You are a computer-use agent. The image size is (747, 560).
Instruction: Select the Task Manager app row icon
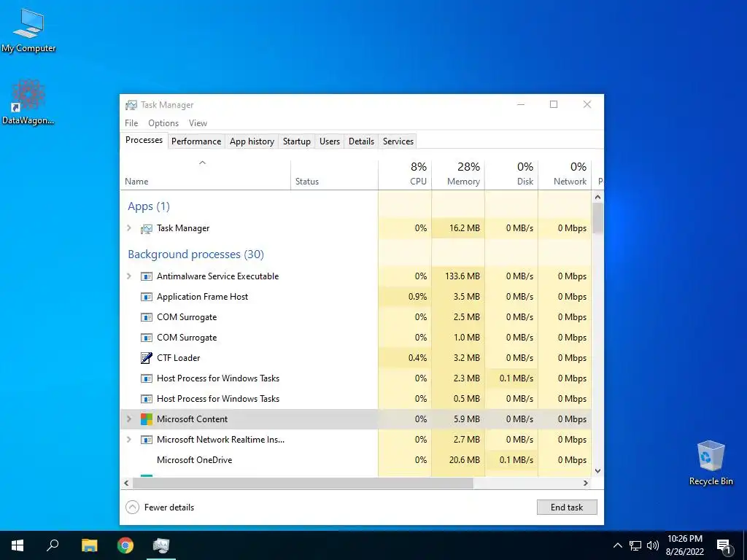[146, 228]
